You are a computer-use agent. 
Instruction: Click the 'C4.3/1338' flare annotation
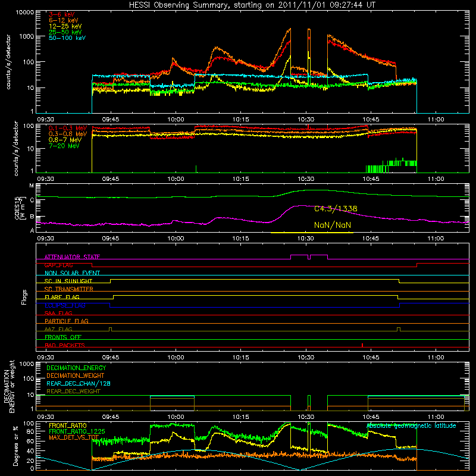pyautogui.click(x=336, y=209)
